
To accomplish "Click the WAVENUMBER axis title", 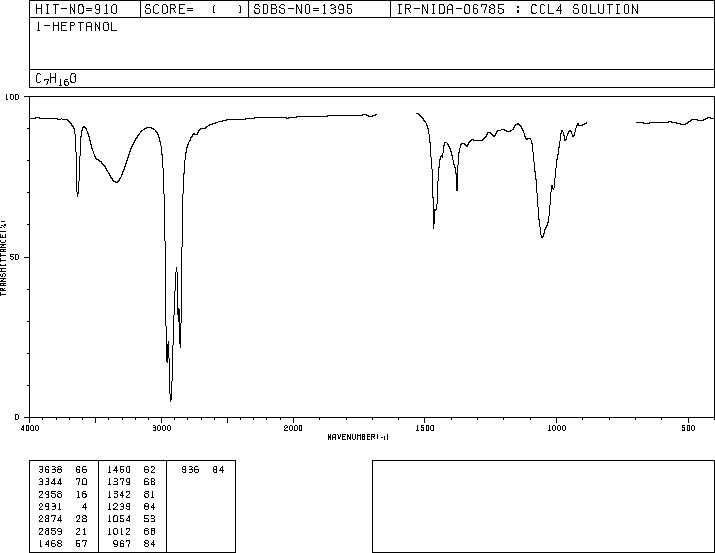I will tap(358, 437).
